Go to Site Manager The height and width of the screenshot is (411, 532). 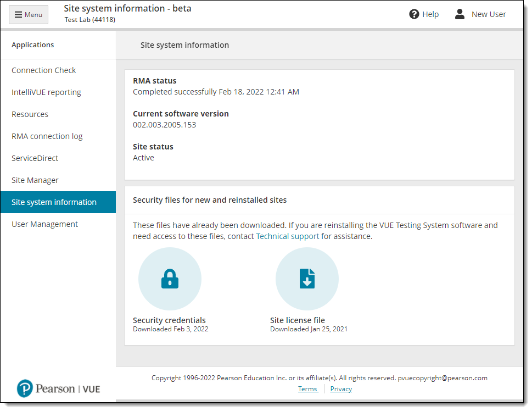pos(35,180)
